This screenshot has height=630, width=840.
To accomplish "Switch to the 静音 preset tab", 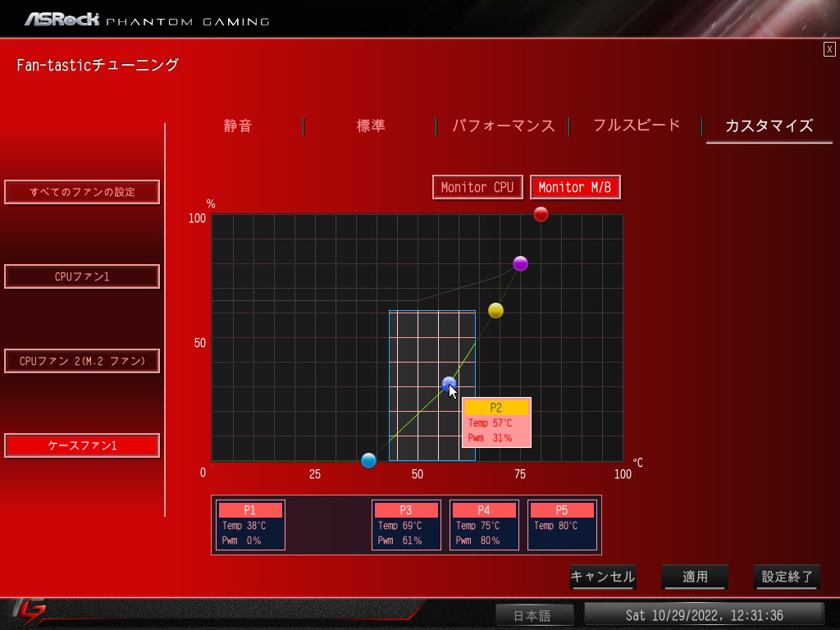I will [238, 126].
